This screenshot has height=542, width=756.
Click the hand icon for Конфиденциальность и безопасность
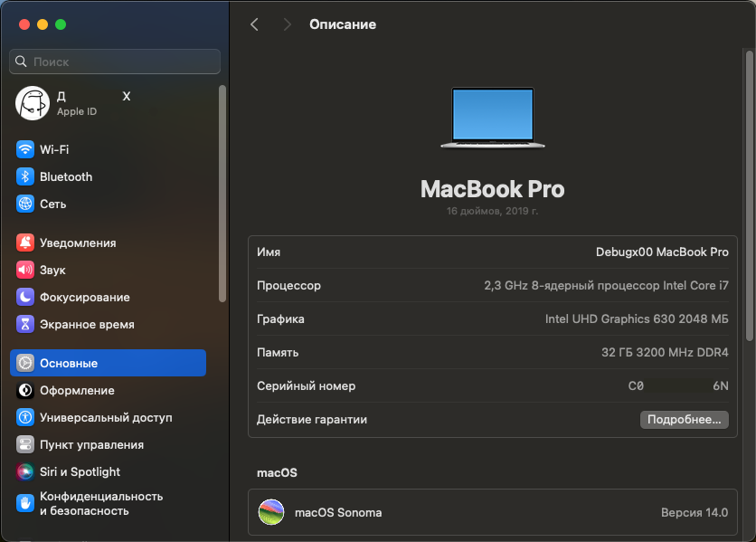(25, 503)
